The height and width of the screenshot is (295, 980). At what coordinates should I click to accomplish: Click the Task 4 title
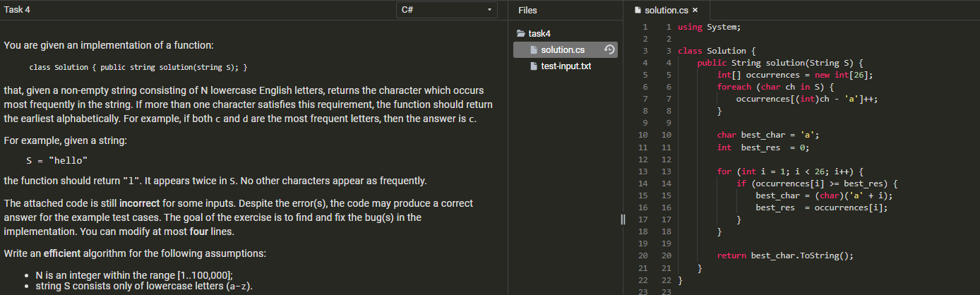(18, 10)
